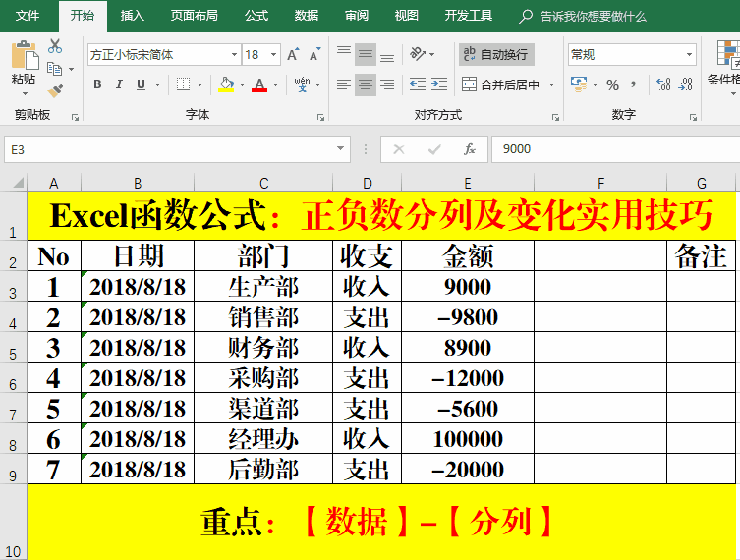Apply the yellow fill color
Image resolution: width=740 pixels, height=560 pixels.
225,84
